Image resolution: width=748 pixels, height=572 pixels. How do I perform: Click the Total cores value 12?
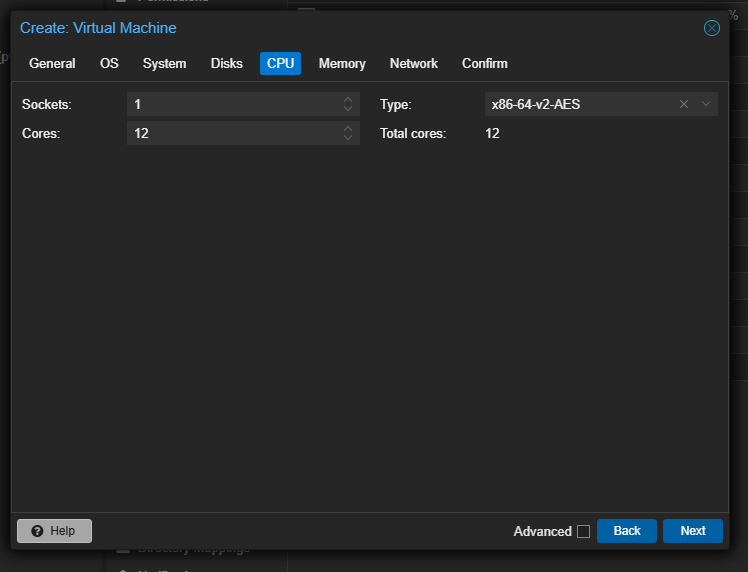click(x=492, y=133)
